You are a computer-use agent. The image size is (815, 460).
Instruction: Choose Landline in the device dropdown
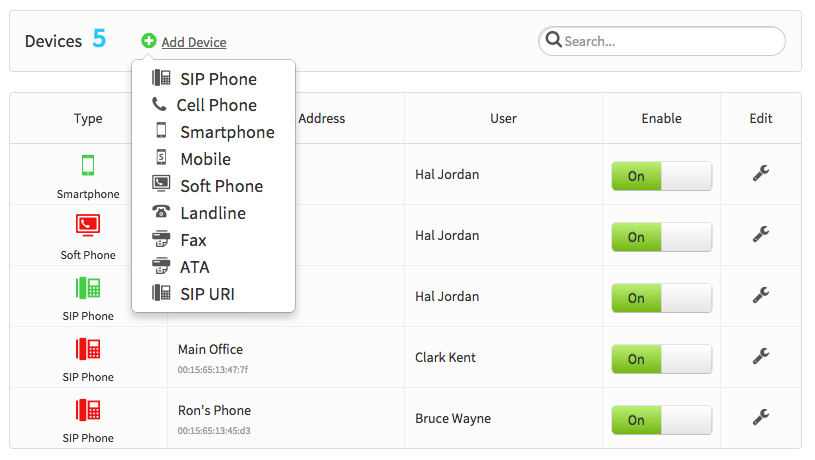[214, 213]
